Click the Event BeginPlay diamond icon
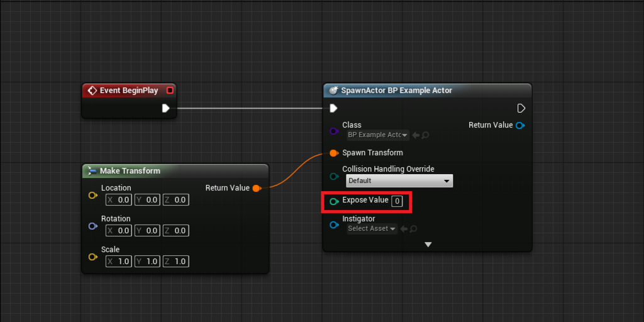This screenshot has height=322, width=644. [92, 91]
